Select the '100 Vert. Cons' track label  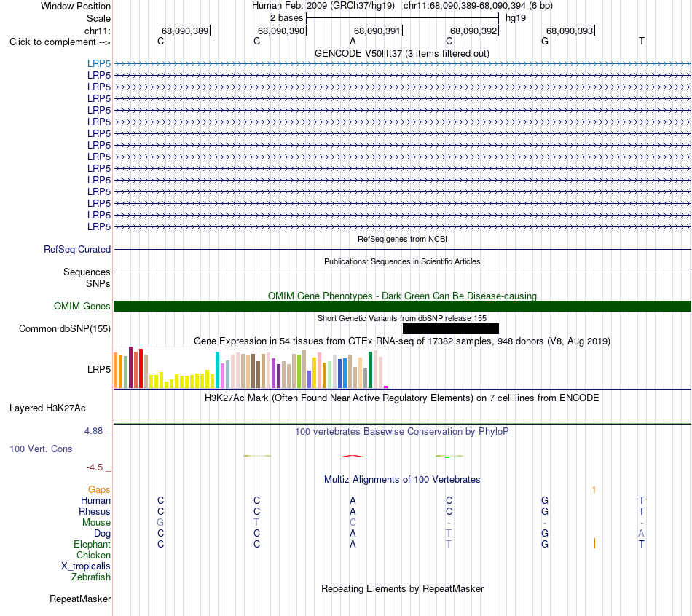click(41, 449)
